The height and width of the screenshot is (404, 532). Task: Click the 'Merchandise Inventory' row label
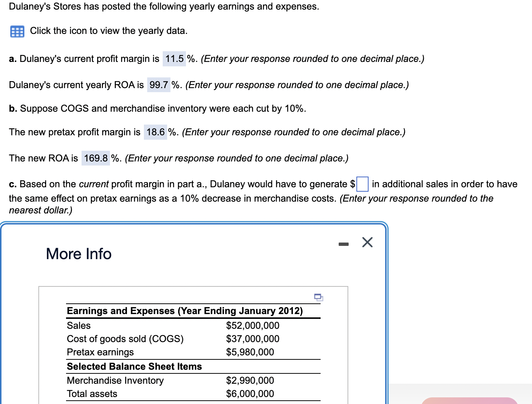(x=115, y=380)
